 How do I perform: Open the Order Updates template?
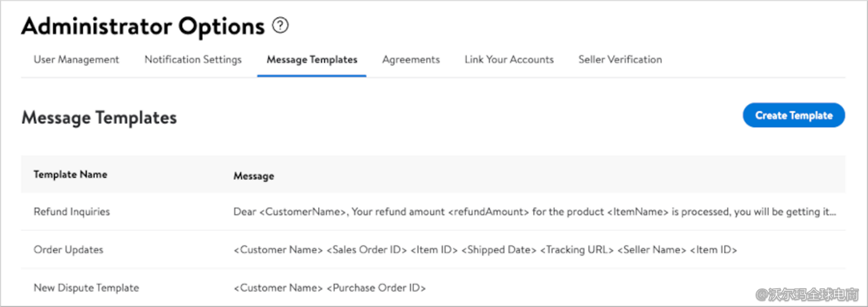pyautogui.click(x=69, y=250)
